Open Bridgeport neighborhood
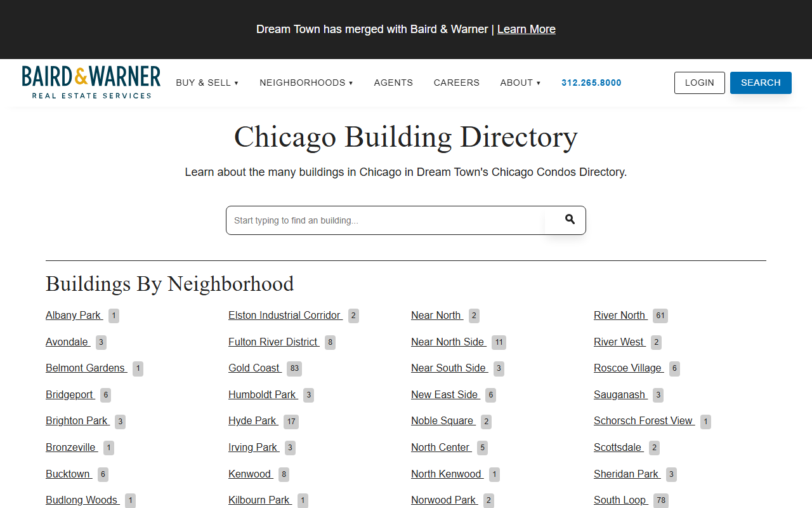 [70, 394]
